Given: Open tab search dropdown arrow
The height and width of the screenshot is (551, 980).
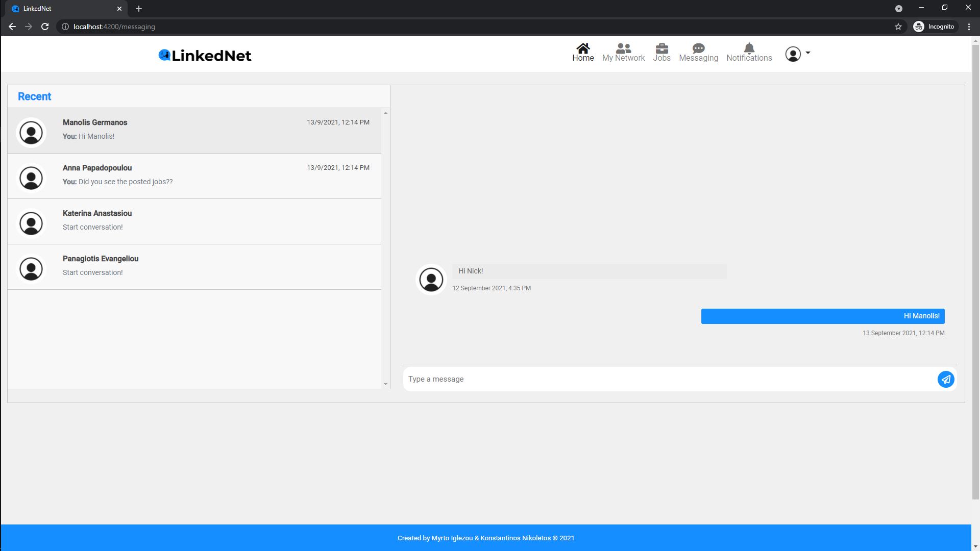Looking at the screenshot, I should tap(899, 9).
